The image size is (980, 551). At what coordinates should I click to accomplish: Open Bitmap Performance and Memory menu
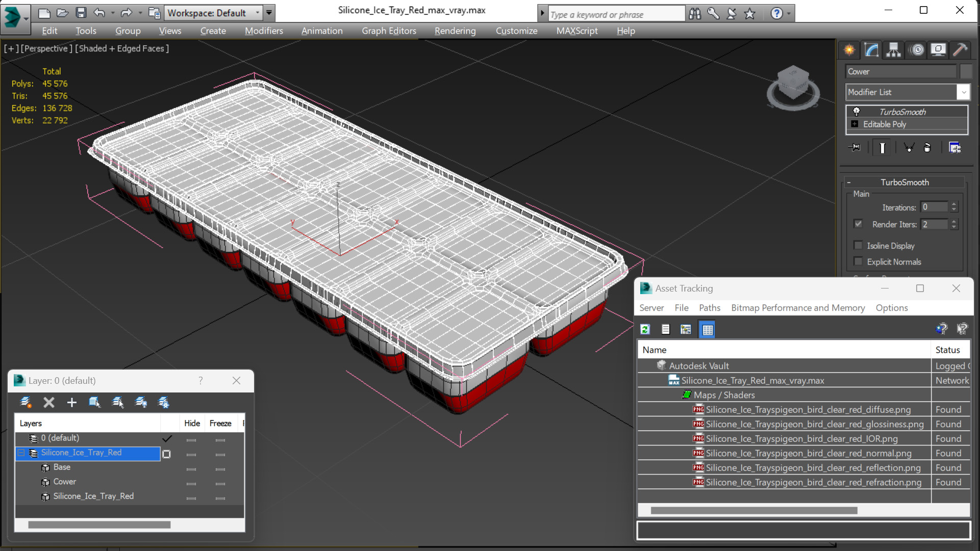(x=798, y=308)
